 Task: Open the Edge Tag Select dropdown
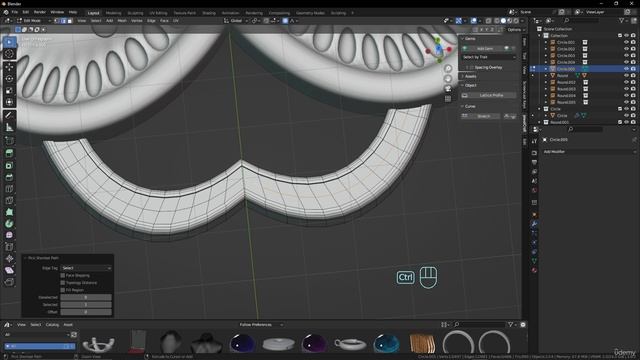[86, 268]
